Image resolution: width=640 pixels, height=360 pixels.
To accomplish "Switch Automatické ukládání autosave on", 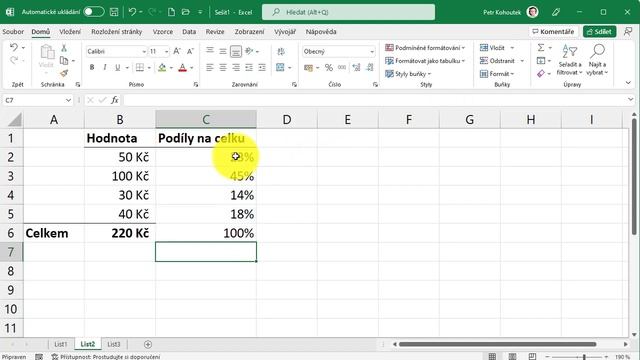I will 94,12.
